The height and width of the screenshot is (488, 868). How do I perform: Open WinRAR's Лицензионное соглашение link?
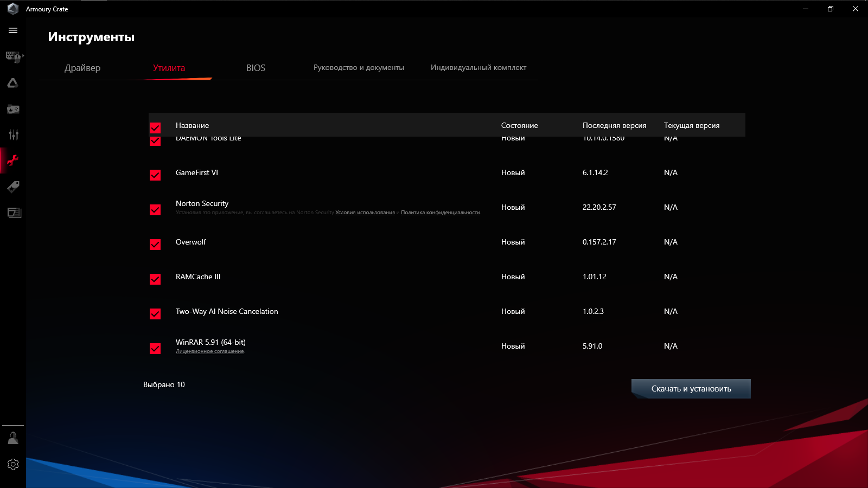click(x=209, y=351)
